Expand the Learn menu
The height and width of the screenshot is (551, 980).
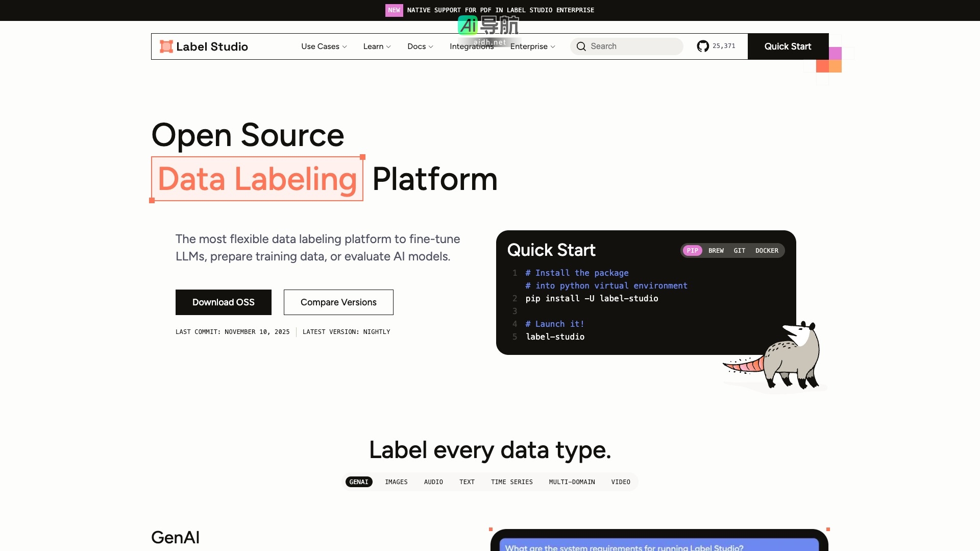tap(377, 46)
